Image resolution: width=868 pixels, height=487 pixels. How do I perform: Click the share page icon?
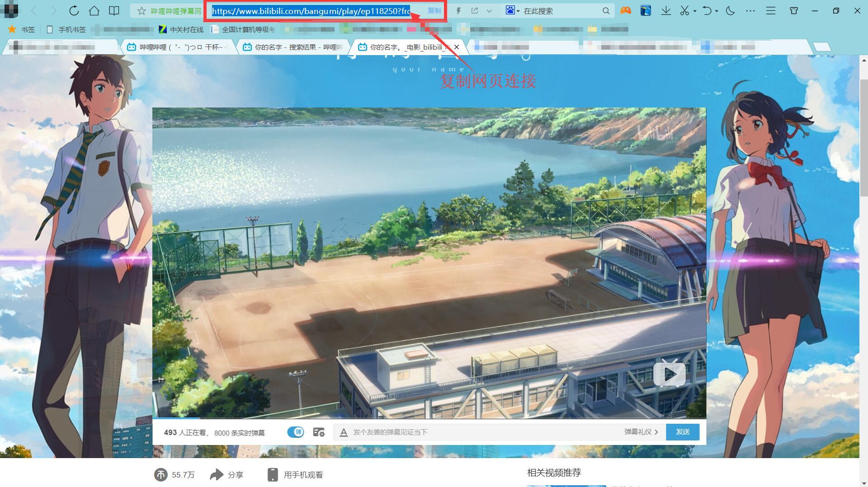475,11
